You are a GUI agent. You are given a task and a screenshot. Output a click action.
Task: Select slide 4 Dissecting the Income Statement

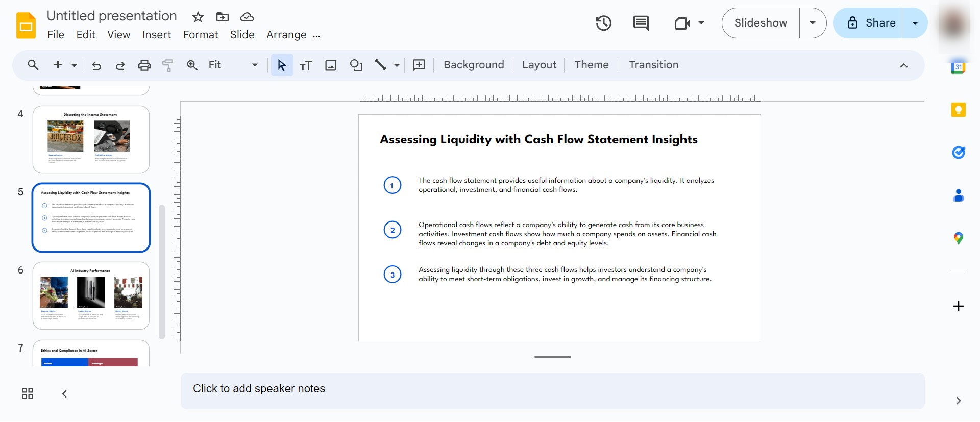click(x=91, y=139)
